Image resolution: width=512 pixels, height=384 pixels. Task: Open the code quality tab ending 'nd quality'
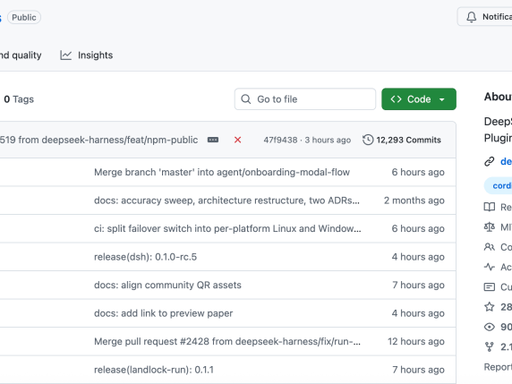click(x=21, y=55)
